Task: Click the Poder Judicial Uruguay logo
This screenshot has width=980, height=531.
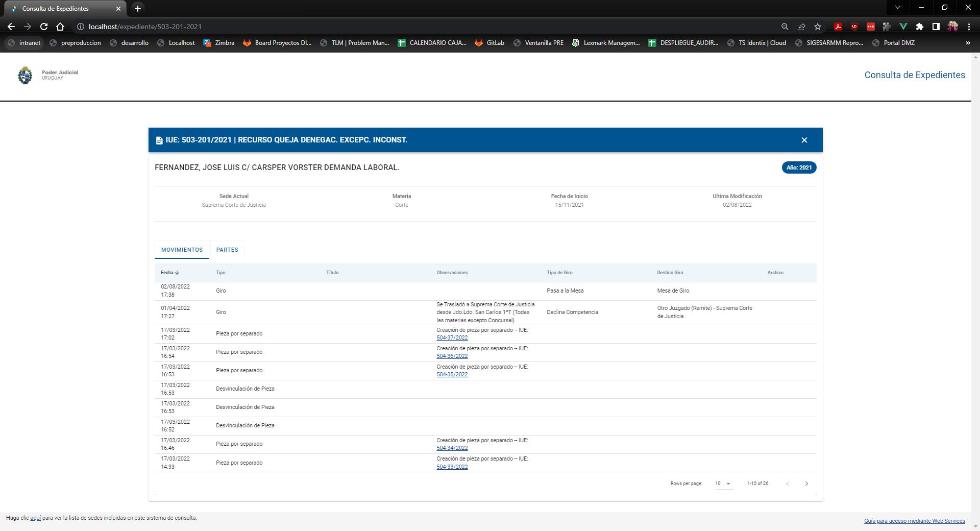Action: tap(47, 75)
